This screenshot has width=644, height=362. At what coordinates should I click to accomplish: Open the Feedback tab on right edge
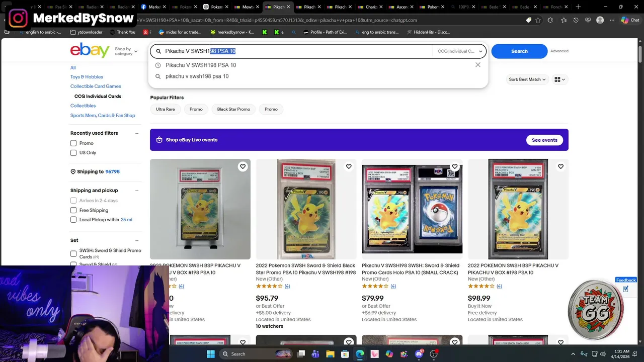626,280
